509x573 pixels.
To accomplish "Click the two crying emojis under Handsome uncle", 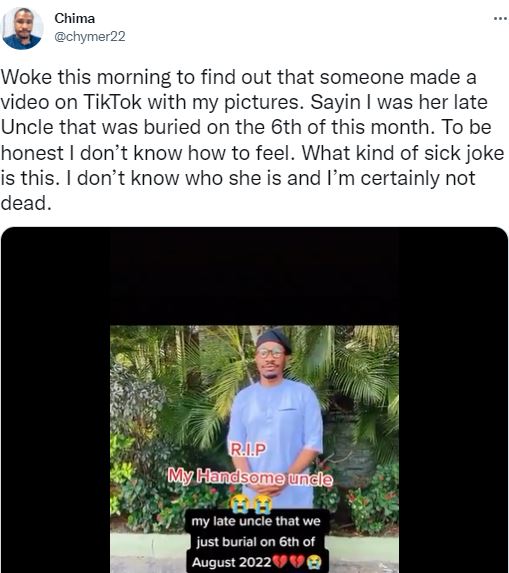I will coord(251,504).
